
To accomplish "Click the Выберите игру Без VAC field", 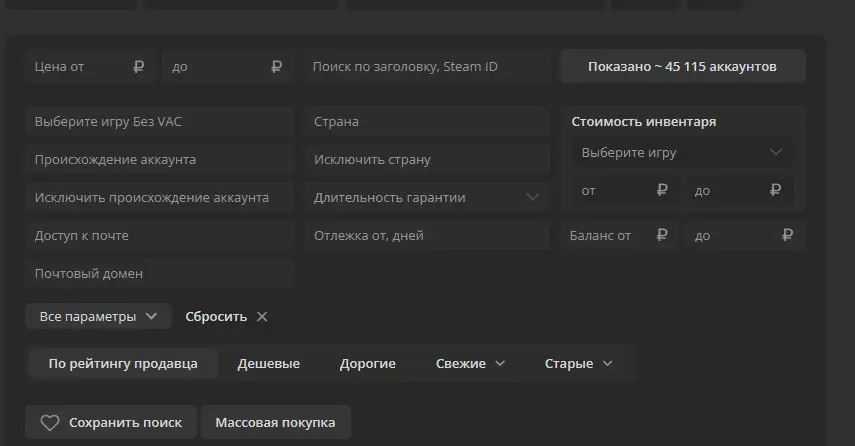I will pyautogui.click(x=160, y=122).
